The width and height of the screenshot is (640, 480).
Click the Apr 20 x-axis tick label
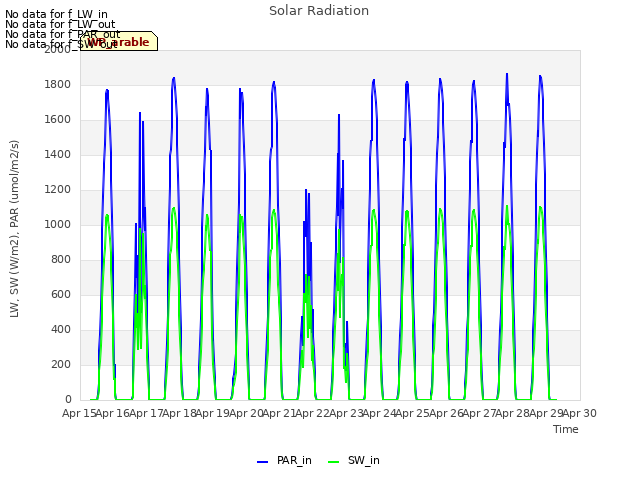(246, 413)
